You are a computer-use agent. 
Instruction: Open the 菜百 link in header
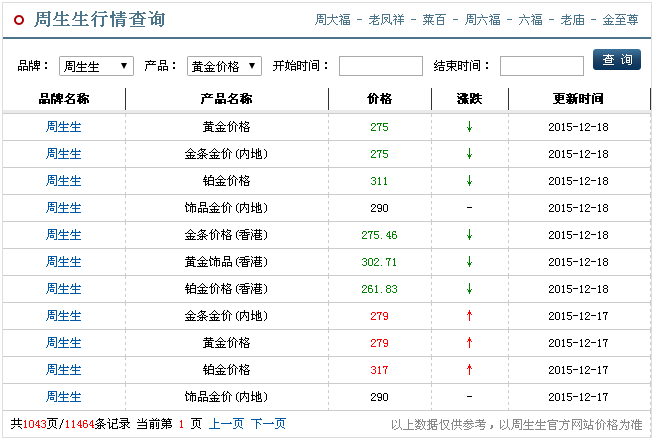tap(434, 20)
